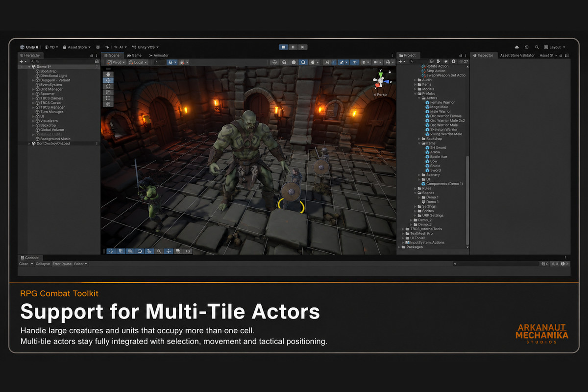Select the Rect transform tool
The image size is (588, 392).
tap(108, 98)
